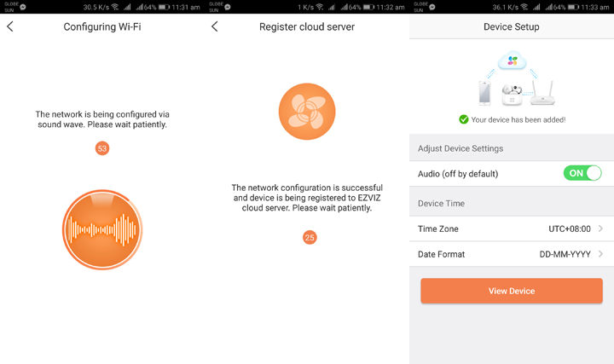Image resolution: width=614 pixels, height=364 pixels.
Task: Tap the 53 countdown badge
Action: 102,148
